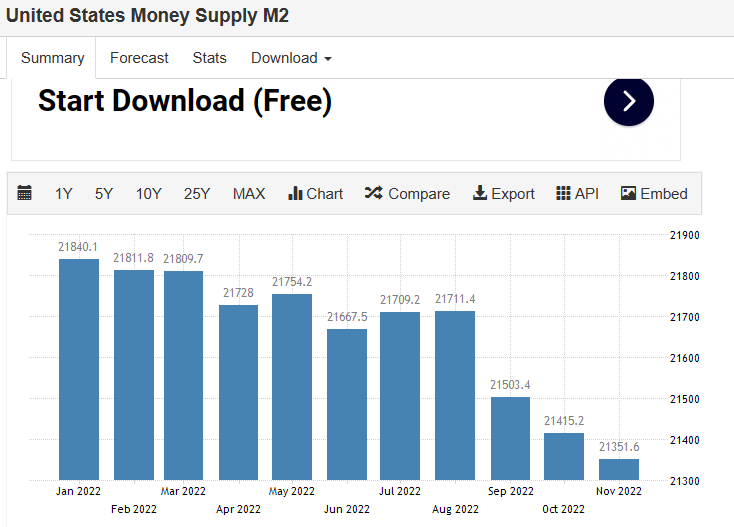
Task: Click the Start Download (Free) ad link
Action: 185,101
